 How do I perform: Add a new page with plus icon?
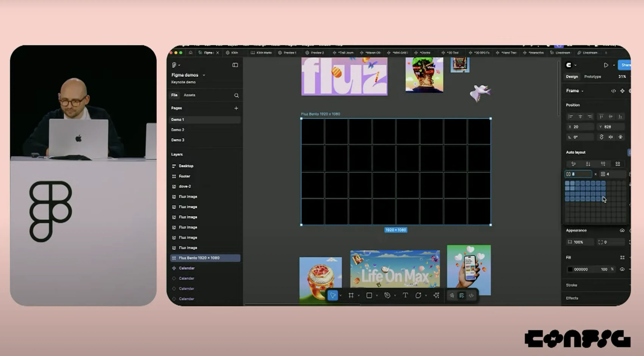point(236,108)
